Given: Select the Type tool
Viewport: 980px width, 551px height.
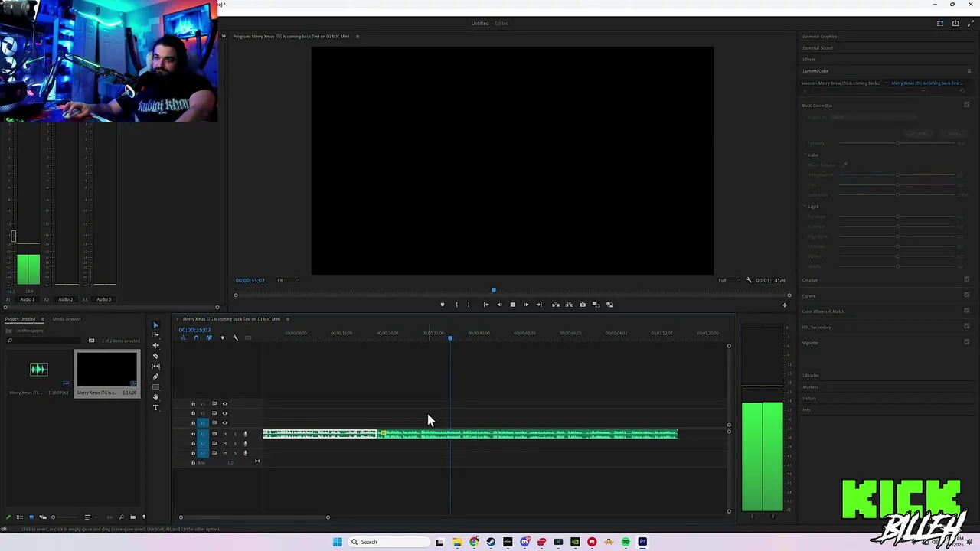Looking at the screenshot, I should click(x=155, y=408).
